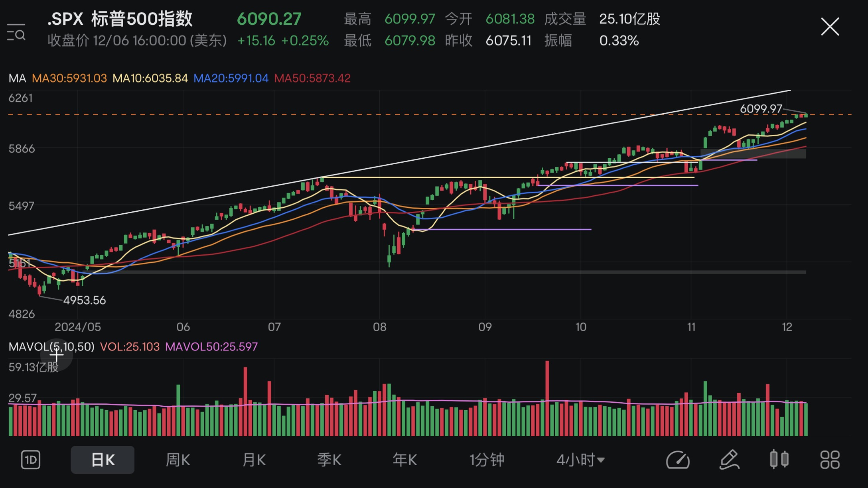The width and height of the screenshot is (868, 488).
Task: Click the 59.13亿股 volume axis label
Action: [34, 367]
